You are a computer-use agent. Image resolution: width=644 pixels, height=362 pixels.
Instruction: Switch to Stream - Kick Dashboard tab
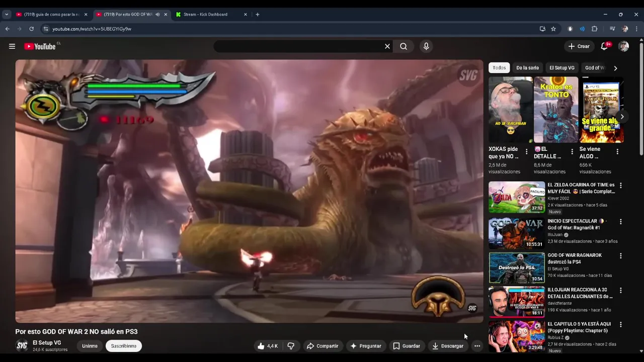tap(206, 15)
